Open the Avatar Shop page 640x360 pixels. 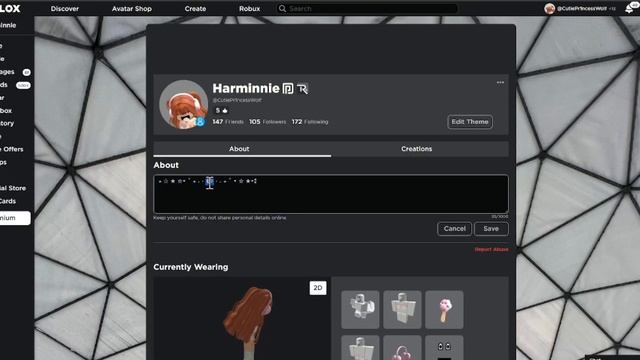click(131, 9)
